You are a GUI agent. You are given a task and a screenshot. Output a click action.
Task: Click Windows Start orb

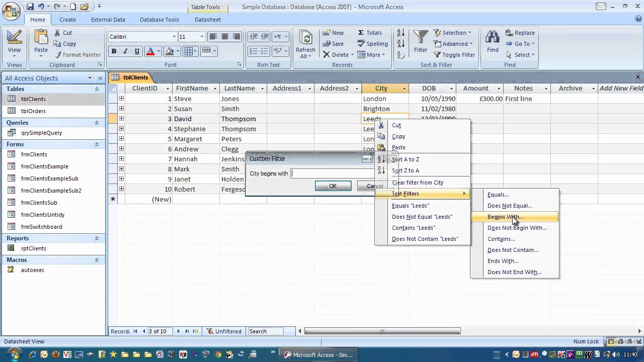click(x=14, y=354)
